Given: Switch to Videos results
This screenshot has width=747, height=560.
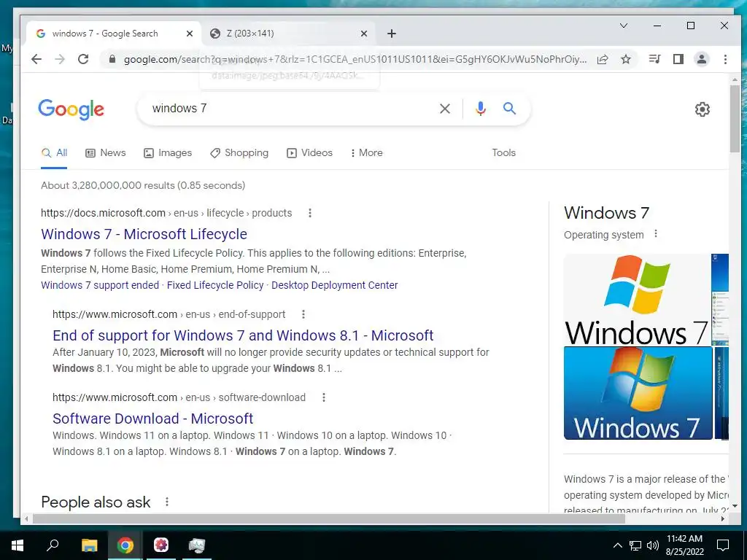Looking at the screenshot, I should click(309, 153).
